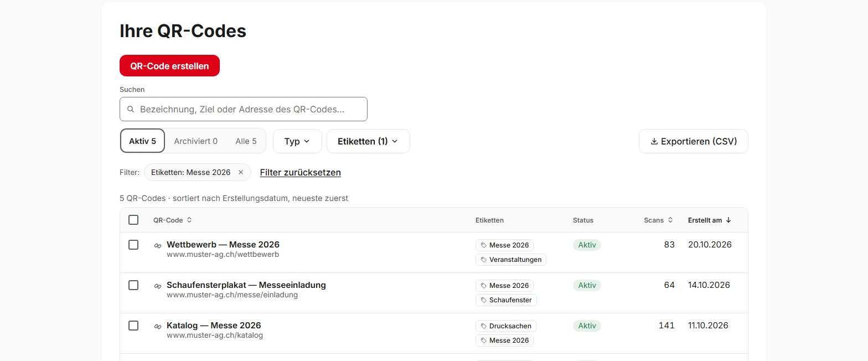
Task: Open the Typ dropdown
Action: [297, 141]
